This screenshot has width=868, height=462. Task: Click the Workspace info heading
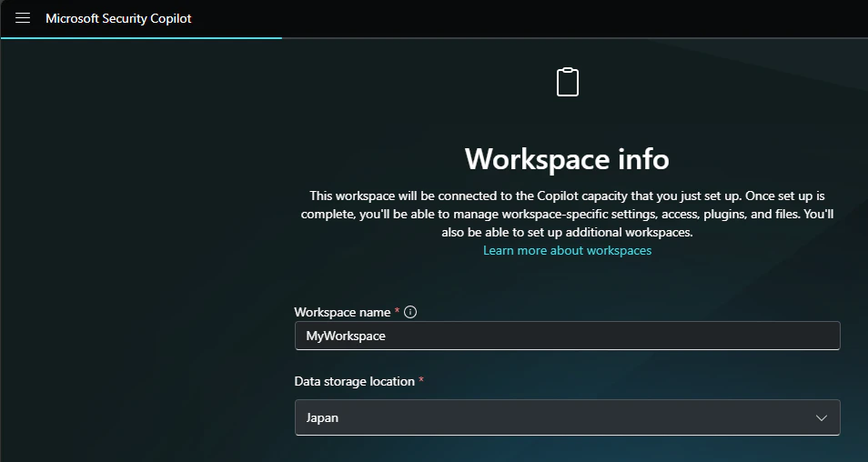tap(568, 159)
